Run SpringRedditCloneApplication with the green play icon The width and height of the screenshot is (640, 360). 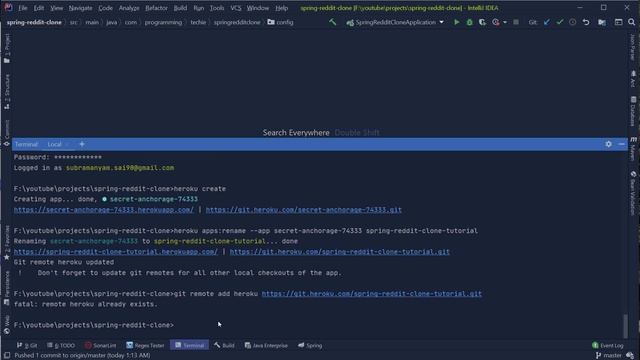pos(456,22)
